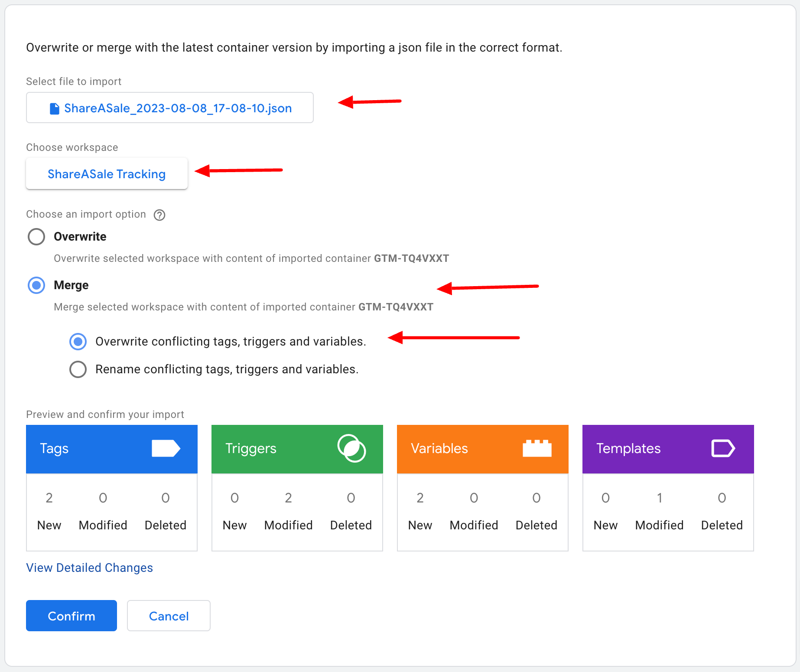Click the Variables New count 2
The image size is (800, 672).
click(x=420, y=498)
